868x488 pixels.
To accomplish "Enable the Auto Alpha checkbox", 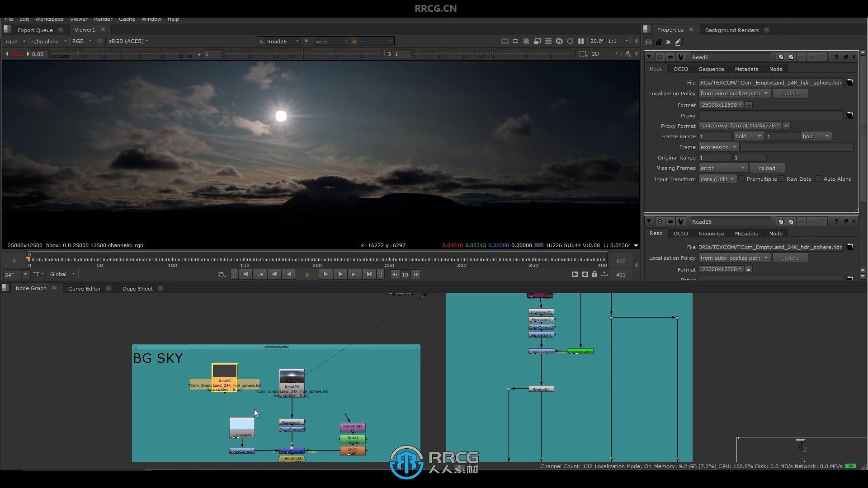I will coord(818,179).
